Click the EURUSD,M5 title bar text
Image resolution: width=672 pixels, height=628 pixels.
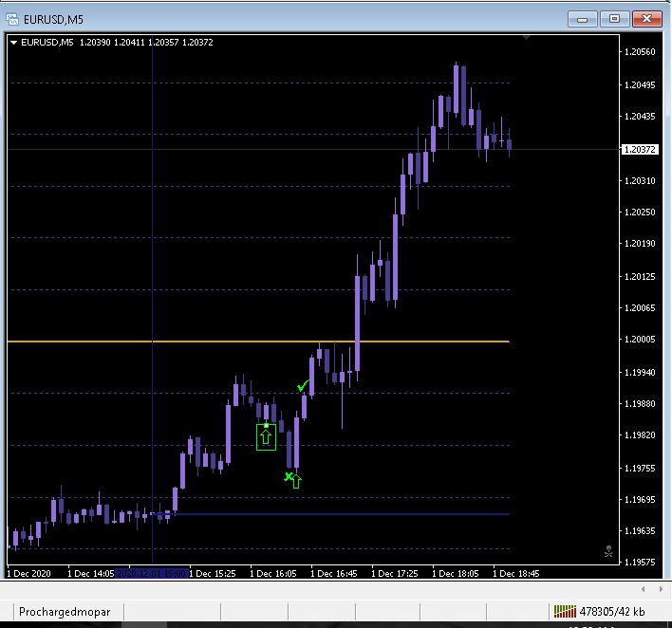pos(53,20)
